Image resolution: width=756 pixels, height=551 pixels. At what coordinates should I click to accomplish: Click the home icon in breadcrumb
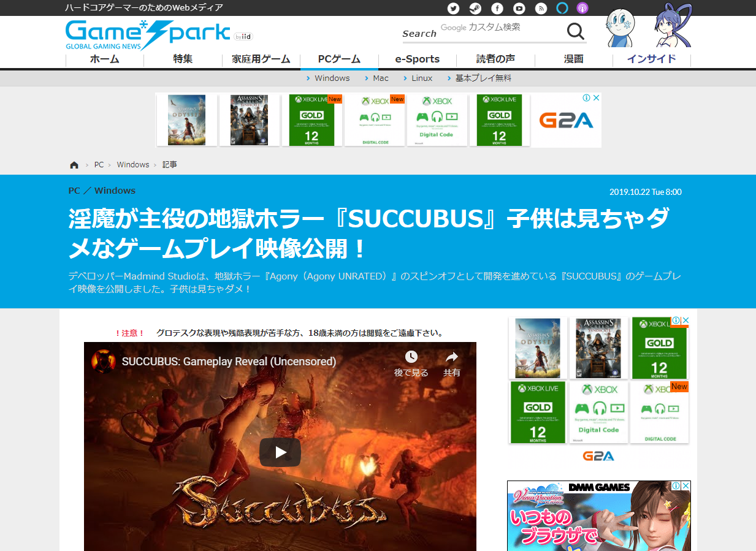point(74,165)
